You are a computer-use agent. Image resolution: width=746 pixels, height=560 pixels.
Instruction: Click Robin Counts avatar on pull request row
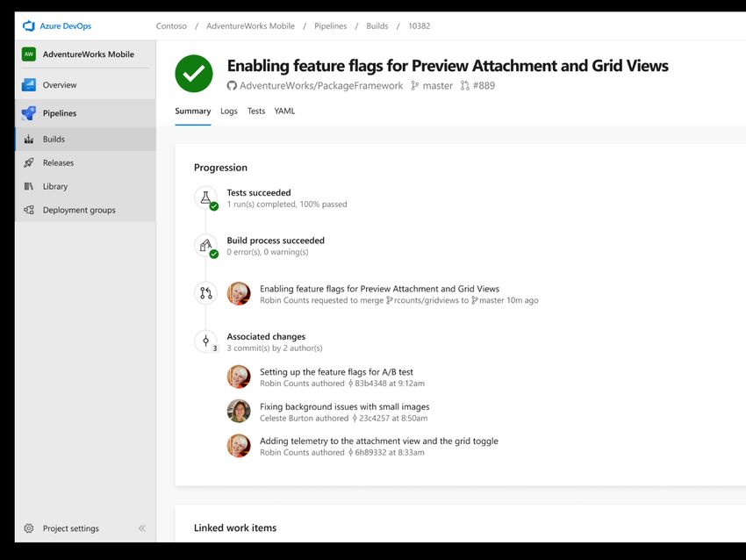click(239, 293)
